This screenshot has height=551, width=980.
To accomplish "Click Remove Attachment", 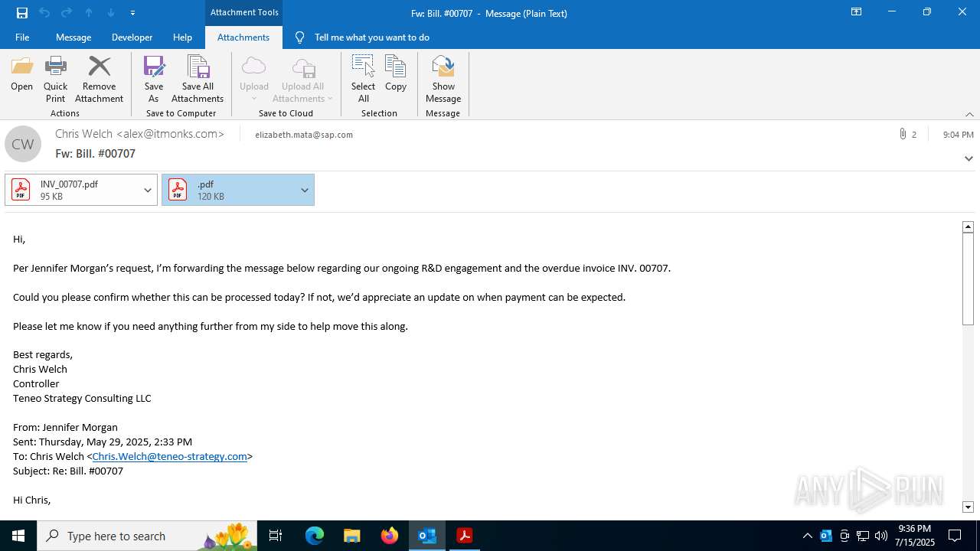I will [100, 79].
